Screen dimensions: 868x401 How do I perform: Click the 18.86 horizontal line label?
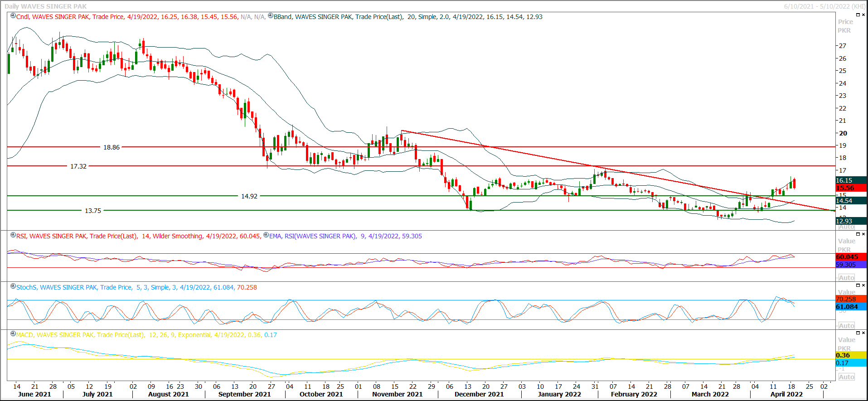pos(112,147)
